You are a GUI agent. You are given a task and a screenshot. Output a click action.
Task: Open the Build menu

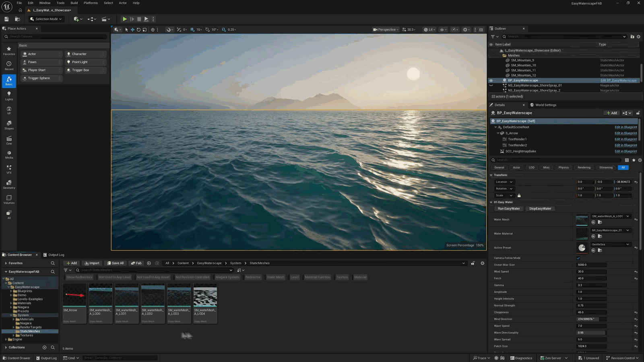[x=74, y=3]
